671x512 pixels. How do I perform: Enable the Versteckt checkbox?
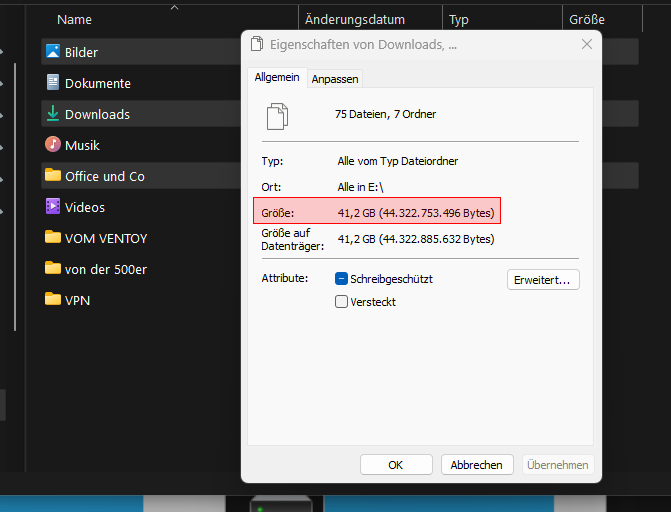pyautogui.click(x=341, y=302)
